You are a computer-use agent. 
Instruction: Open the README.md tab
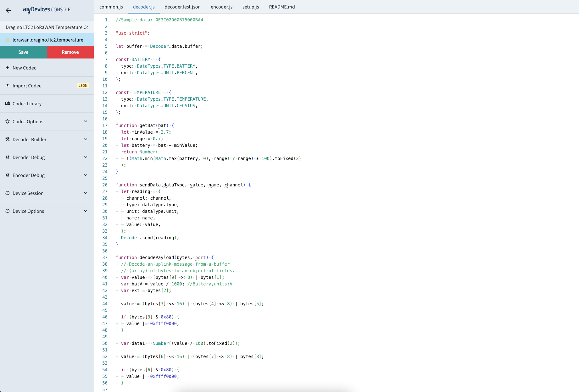tap(282, 7)
